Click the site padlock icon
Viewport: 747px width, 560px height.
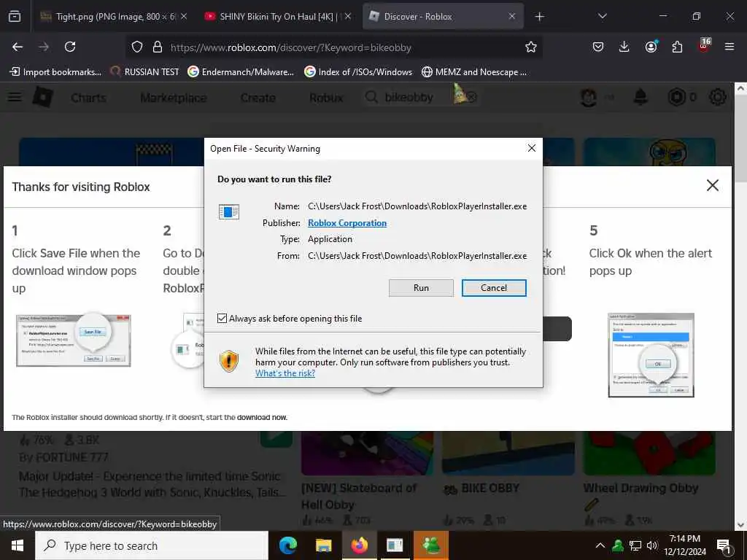[x=158, y=47]
